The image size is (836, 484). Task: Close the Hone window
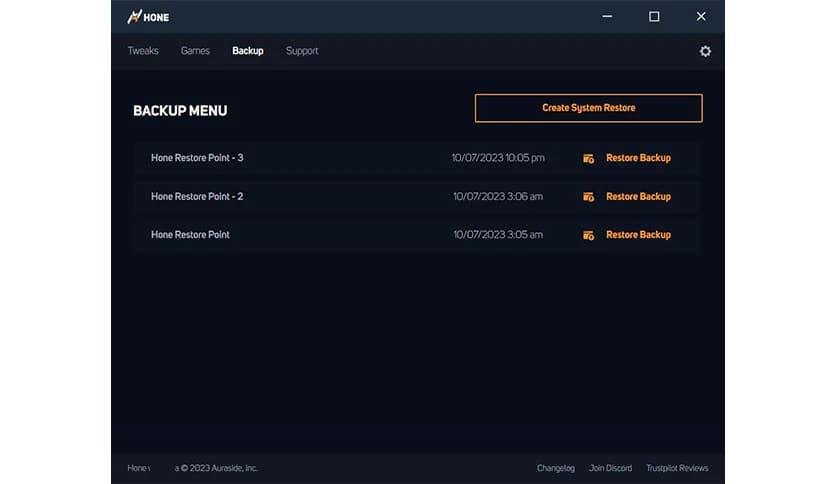[x=701, y=17]
